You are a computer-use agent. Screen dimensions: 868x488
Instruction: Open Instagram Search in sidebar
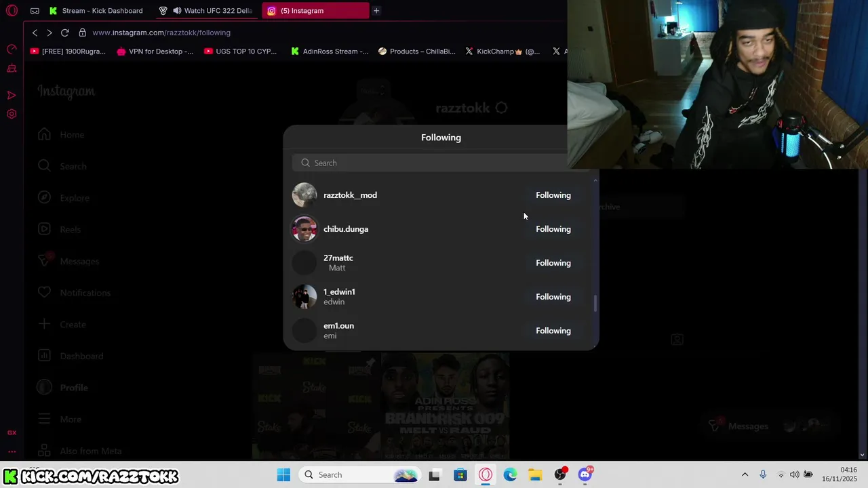(62, 166)
